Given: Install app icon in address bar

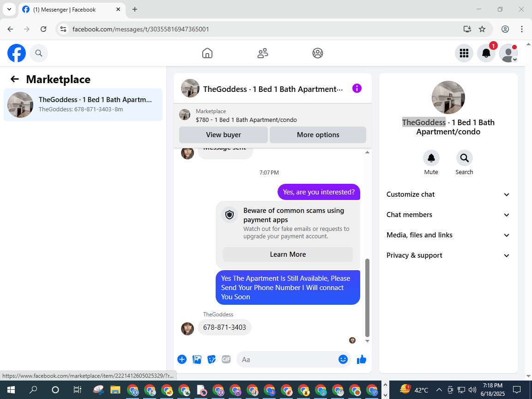Looking at the screenshot, I should [467, 29].
